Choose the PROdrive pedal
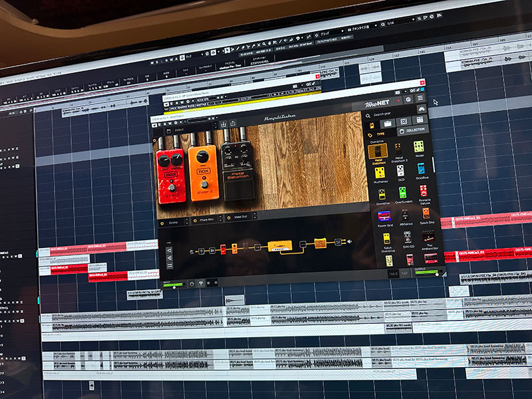The height and width of the screenshot is (399, 532). coord(405,215)
